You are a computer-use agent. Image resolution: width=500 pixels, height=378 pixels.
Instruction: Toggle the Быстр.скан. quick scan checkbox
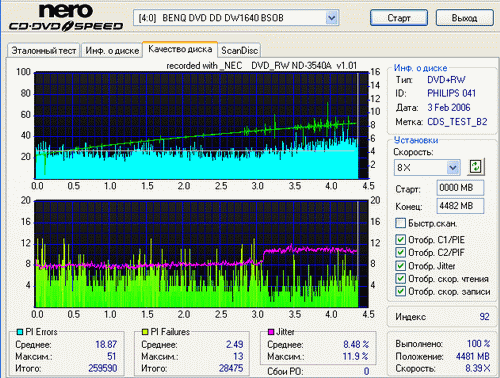[400, 223]
